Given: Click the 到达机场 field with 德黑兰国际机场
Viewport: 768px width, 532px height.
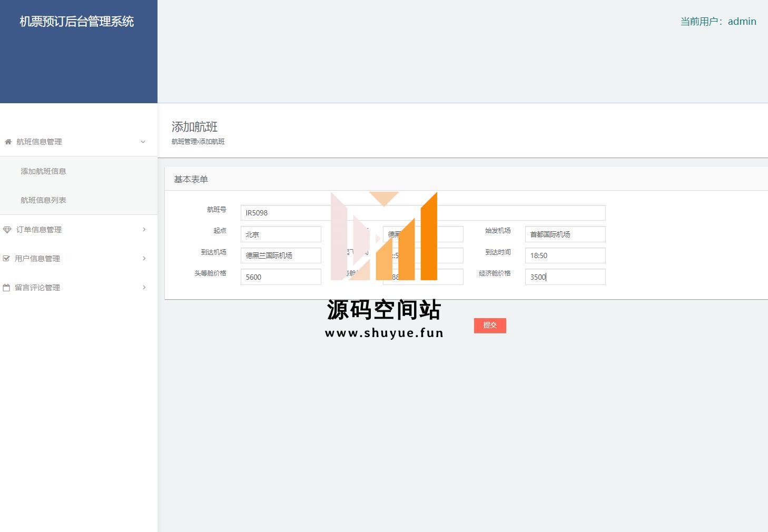Looking at the screenshot, I should tap(281, 255).
